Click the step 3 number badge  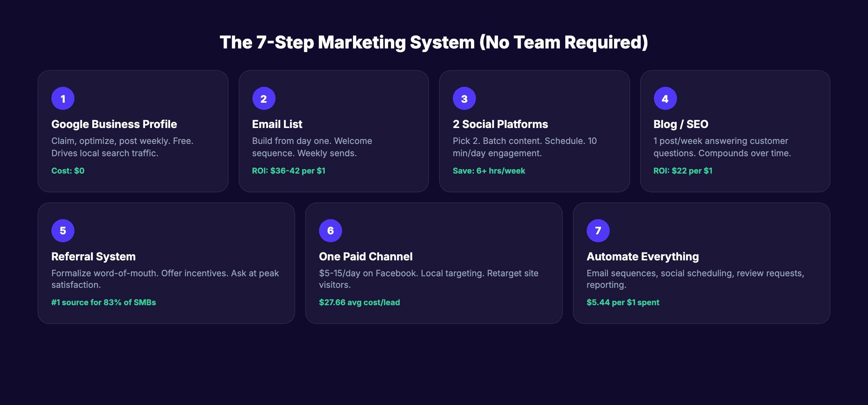pos(464,98)
